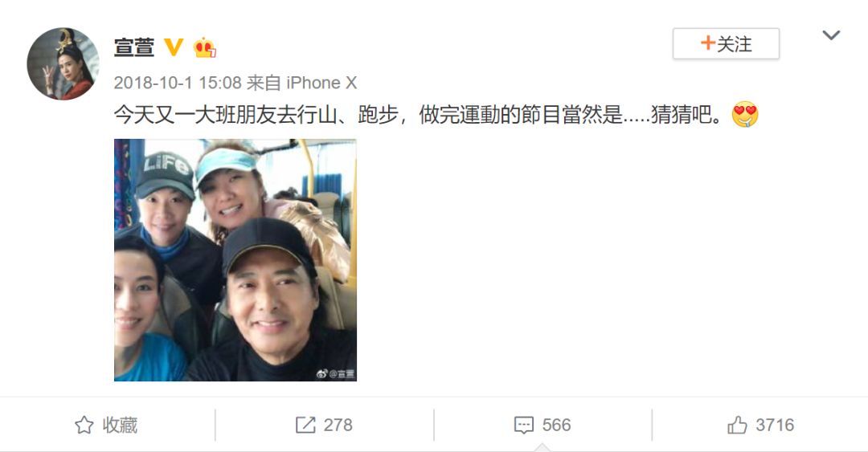Screen dimensions: 868x452
Task: Click the thumbs-up like icon
Action: pyautogui.click(x=737, y=425)
